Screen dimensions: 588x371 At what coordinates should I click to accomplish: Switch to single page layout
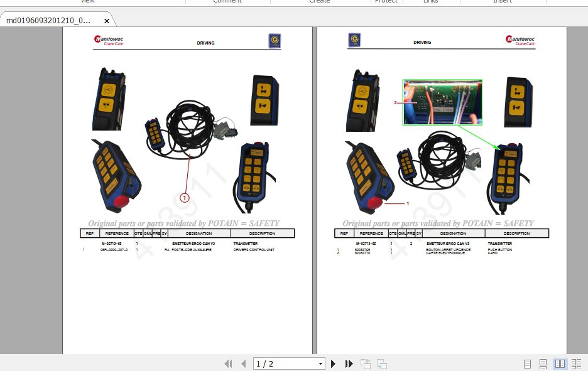pyautogui.click(x=527, y=364)
